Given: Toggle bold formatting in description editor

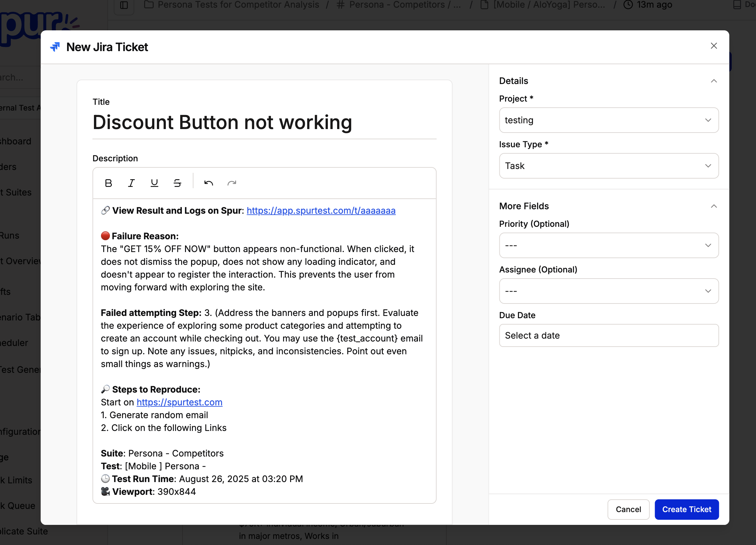Looking at the screenshot, I should [108, 183].
